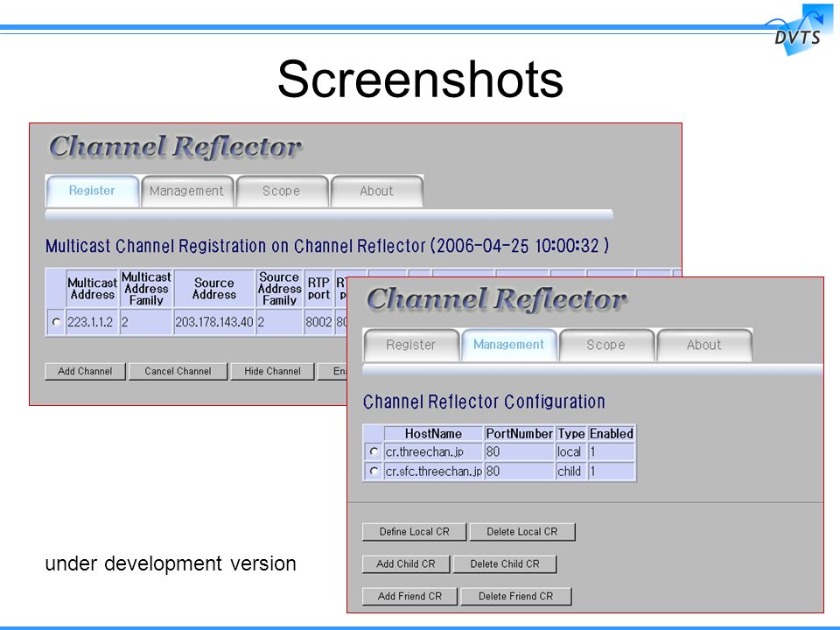
Task: Click the RTP port 8002 cell
Action: (x=318, y=322)
